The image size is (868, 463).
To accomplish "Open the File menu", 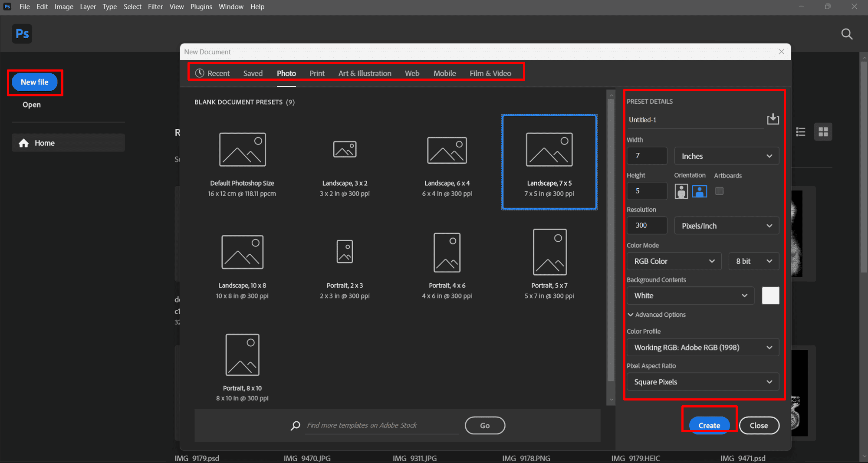I will coord(25,7).
